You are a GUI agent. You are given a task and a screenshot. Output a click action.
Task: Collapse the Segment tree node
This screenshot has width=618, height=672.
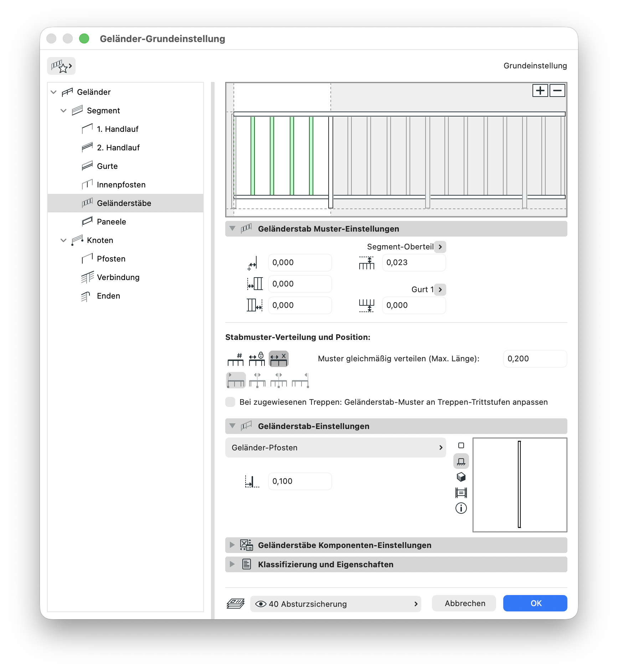pyautogui.click(x=64, y=110)
